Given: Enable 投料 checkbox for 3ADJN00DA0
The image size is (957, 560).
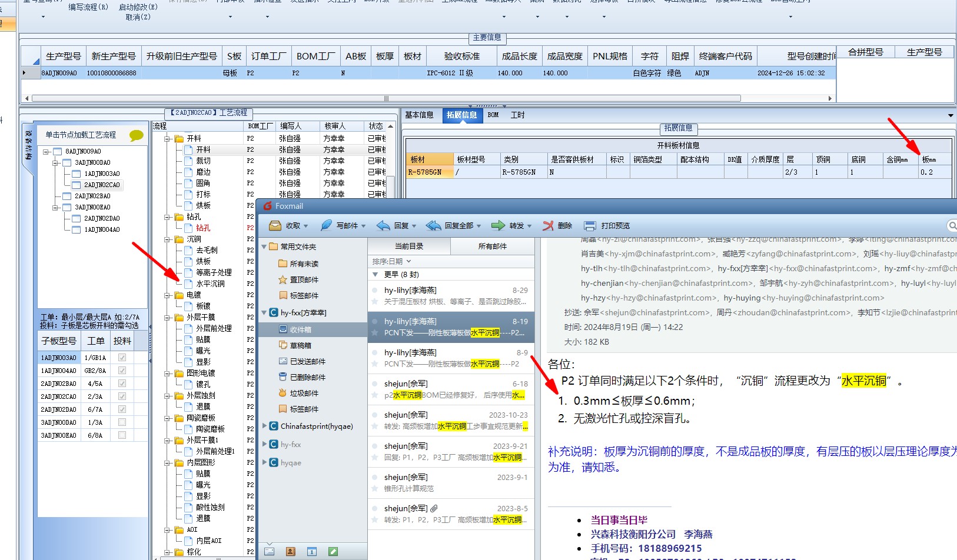Looking at the screenshot, I should pyautogui.click(x=122, y=422).
